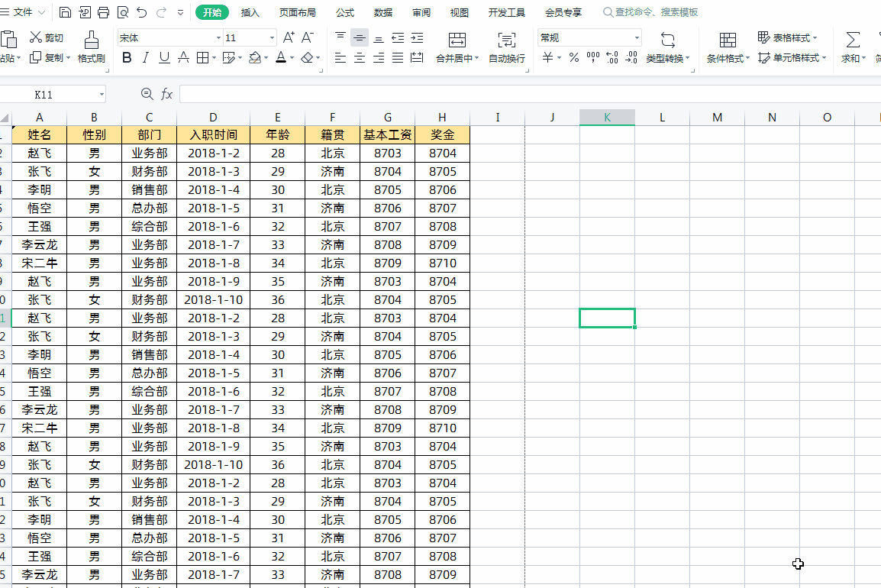Viewport: 881px width, 588px height.
Task: Open the Formulas (公式) tab
Action: coord(344,12)
